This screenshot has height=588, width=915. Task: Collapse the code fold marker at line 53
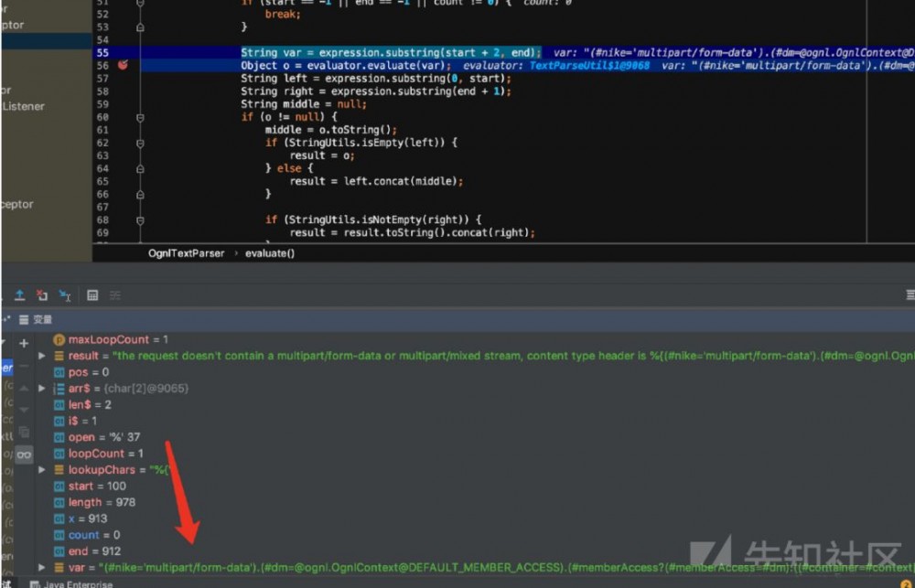pos(140,27)
